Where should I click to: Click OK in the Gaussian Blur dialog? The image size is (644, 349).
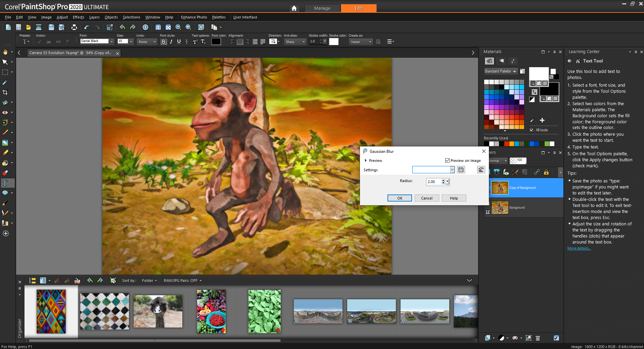point(400,198)
